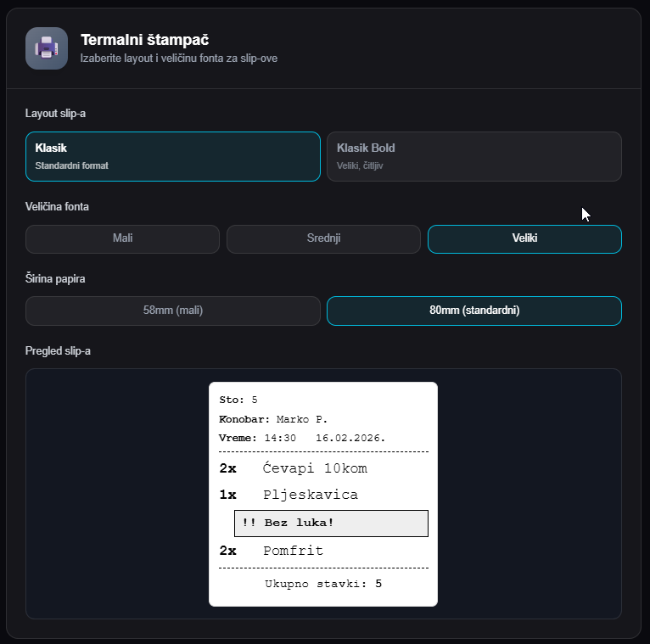
Task: Choose 80mm (standardni) paper width
Action: tap(474, 311)
